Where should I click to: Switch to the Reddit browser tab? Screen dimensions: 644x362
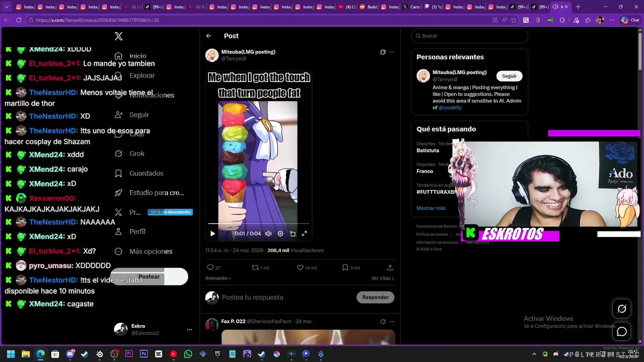point(369,7)
